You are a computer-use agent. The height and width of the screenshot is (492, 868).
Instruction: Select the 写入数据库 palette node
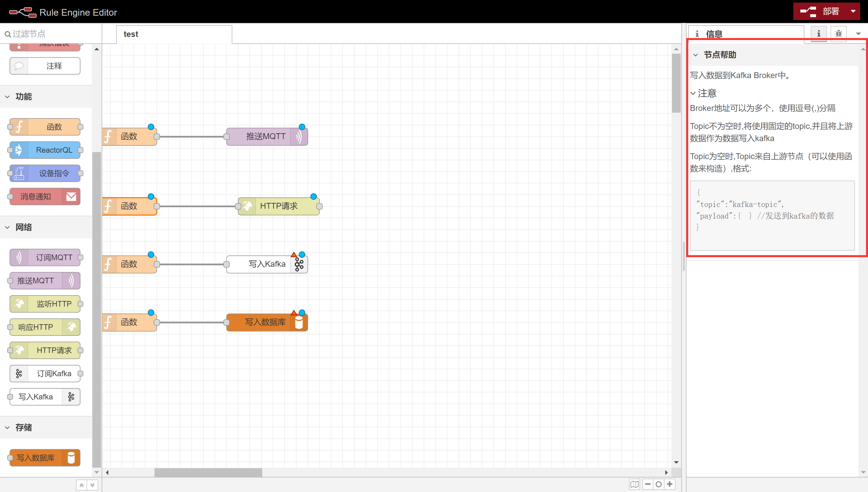point(45,458)
